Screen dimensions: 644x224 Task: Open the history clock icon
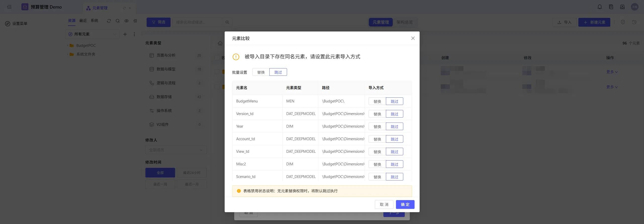click(x=634, y=22)
